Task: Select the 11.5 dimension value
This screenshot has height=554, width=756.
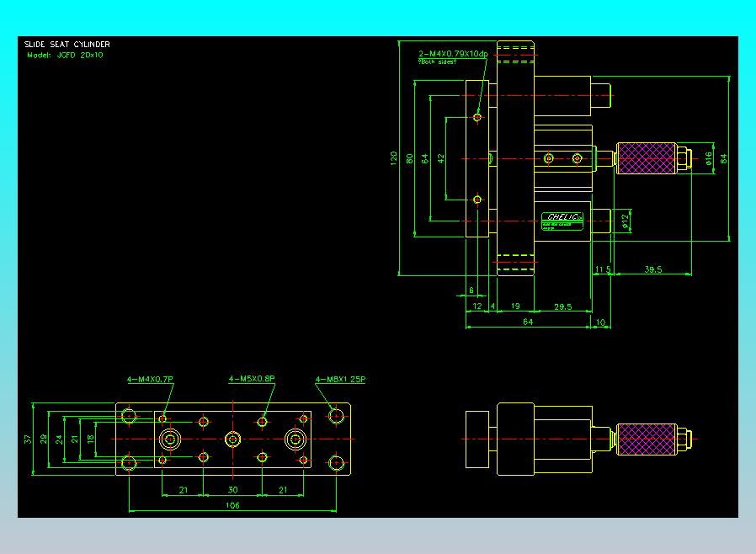Action: click(x=603, y=269)
